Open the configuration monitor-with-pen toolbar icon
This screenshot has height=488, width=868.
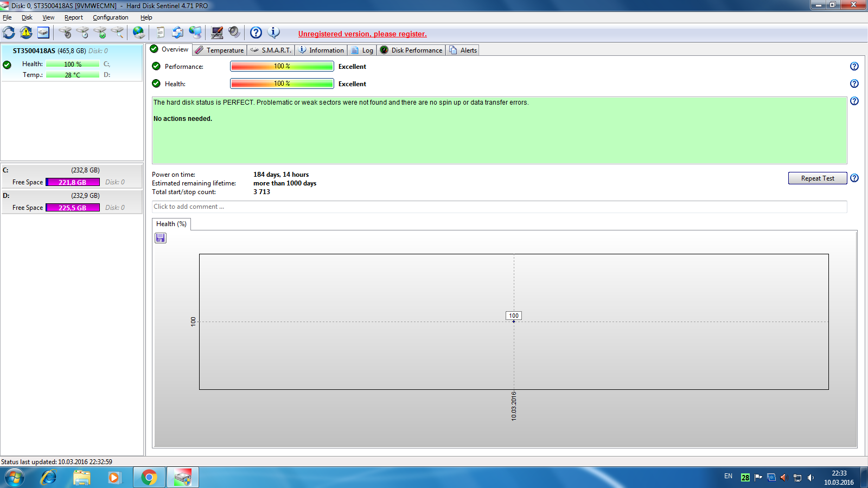tap(217, 33)
